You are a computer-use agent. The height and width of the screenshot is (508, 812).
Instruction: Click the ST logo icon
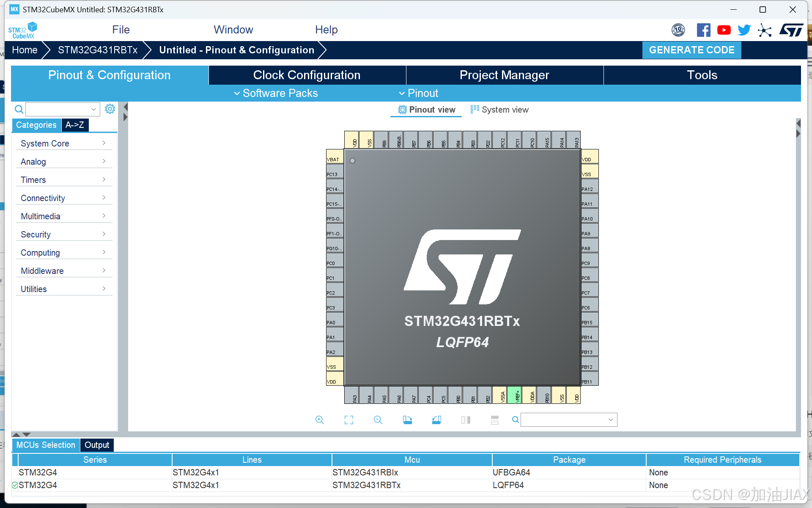[791, 30]
